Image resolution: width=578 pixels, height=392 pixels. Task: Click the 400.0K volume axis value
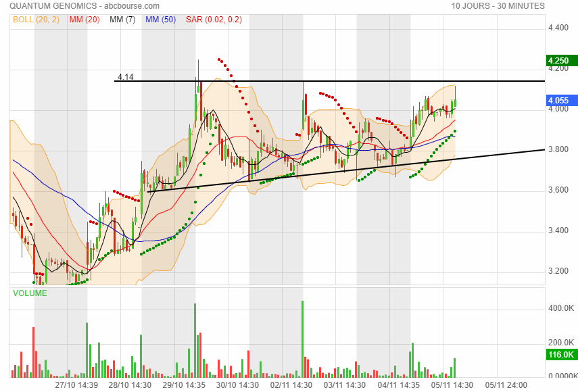click(561, 308)
